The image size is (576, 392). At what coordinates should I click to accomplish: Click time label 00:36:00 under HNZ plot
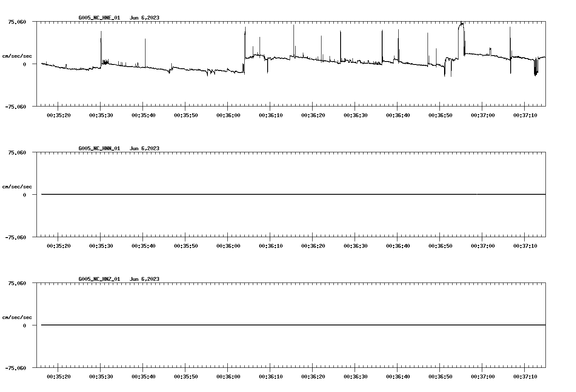228,377
